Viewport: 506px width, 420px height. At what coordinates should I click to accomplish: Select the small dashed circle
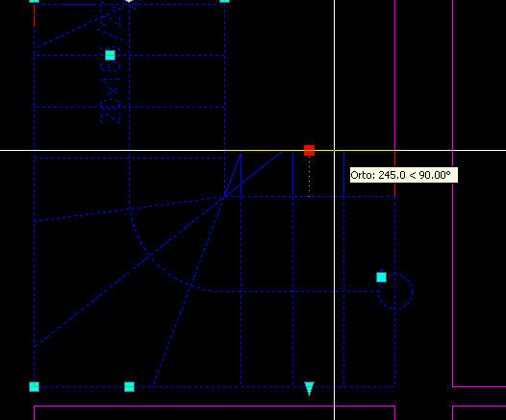click(395, 291)
